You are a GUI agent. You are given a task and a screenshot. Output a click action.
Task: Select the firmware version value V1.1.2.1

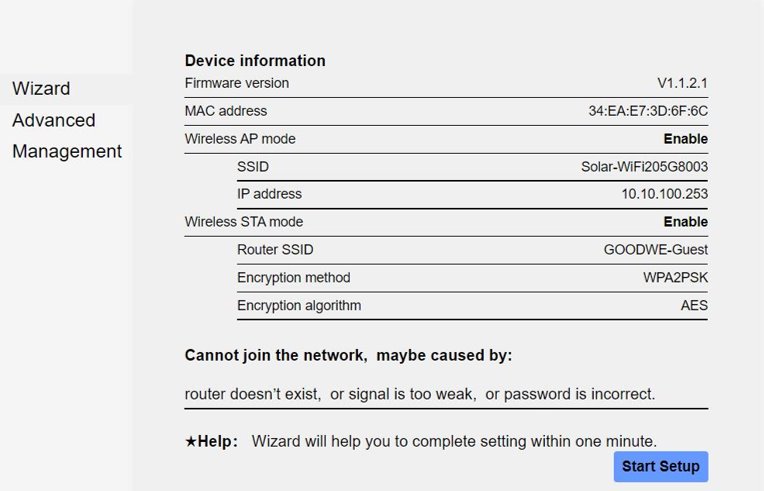682,83
